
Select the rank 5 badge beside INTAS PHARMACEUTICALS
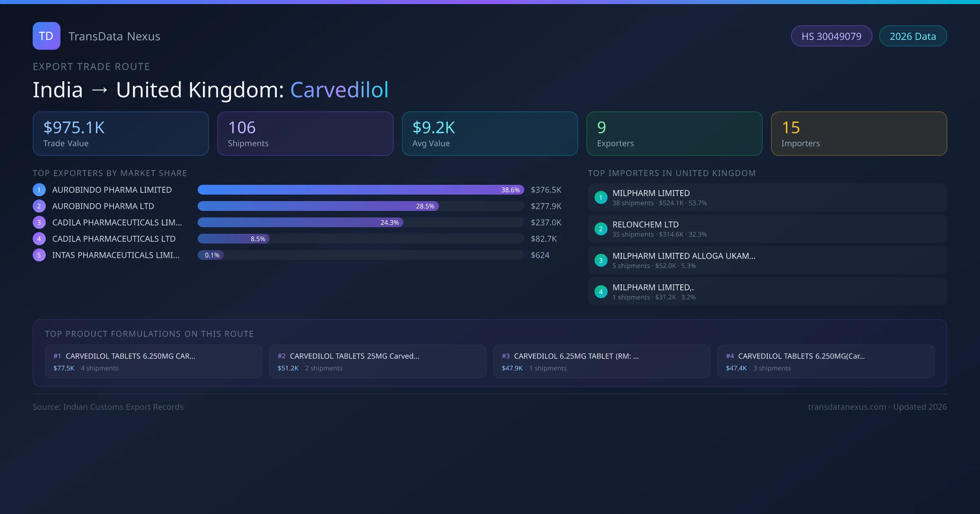(x=39, y=255)
